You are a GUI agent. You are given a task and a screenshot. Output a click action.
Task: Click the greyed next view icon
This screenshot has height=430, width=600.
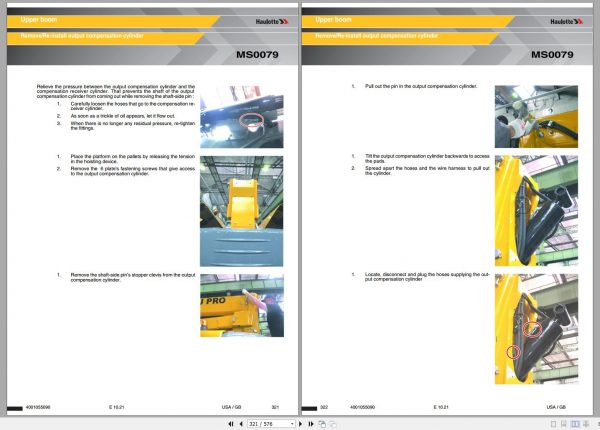[x=333, y=424]
